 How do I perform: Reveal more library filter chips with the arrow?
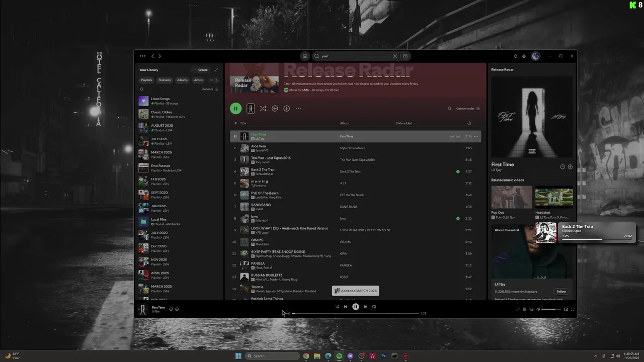216,80
